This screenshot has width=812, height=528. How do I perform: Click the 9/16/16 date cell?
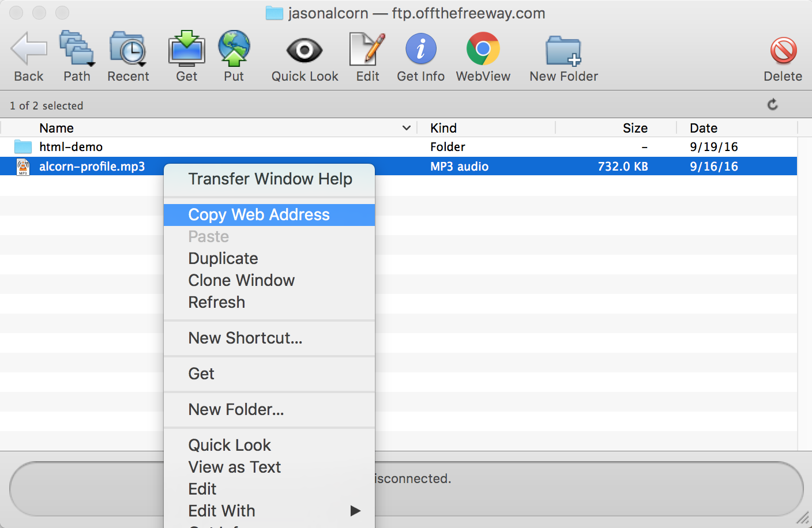[714, 167]
